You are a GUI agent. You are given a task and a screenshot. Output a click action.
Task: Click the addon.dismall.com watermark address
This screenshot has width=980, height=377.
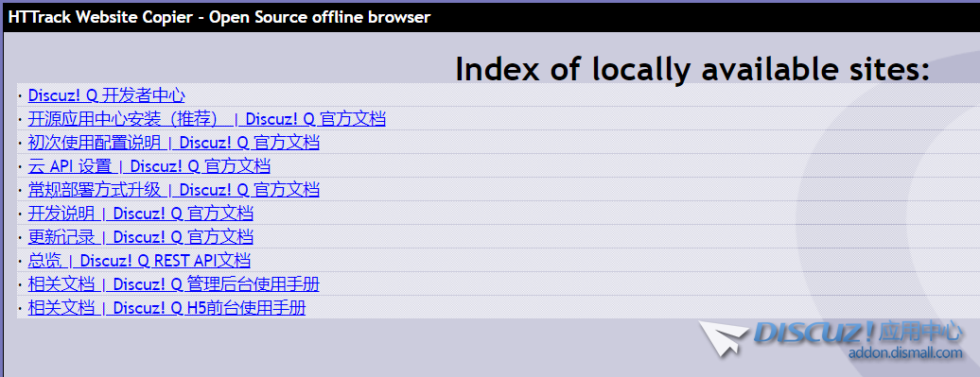click(x=905, y=353)
